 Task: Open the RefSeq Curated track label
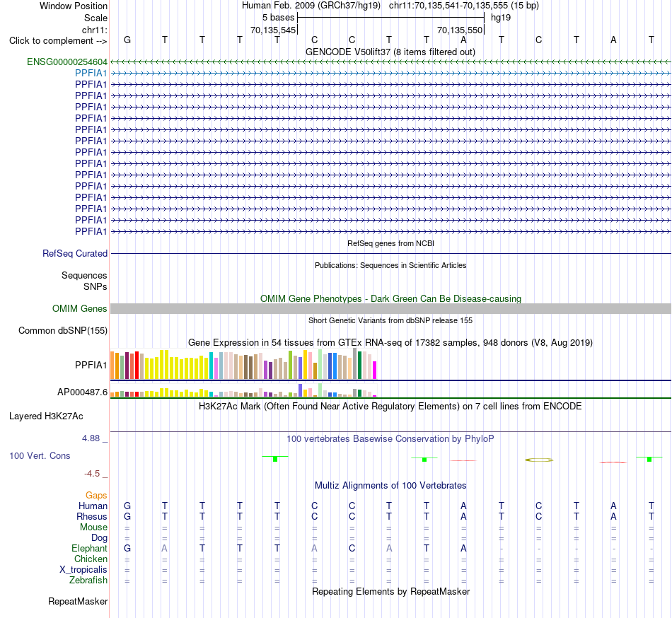tap(74, 254)
